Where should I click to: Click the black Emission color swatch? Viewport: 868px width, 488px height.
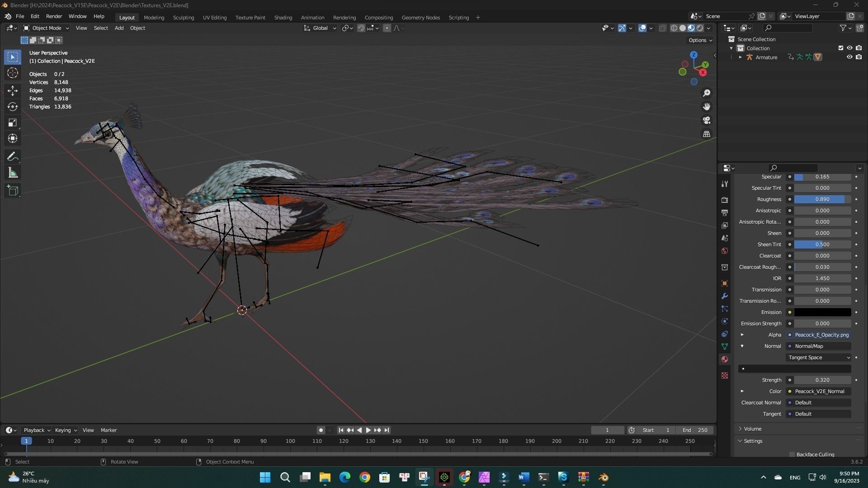[822, 312]
